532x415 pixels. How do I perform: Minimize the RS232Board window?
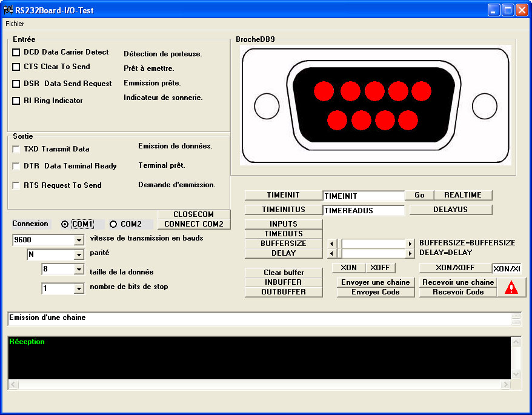point(494,10)
